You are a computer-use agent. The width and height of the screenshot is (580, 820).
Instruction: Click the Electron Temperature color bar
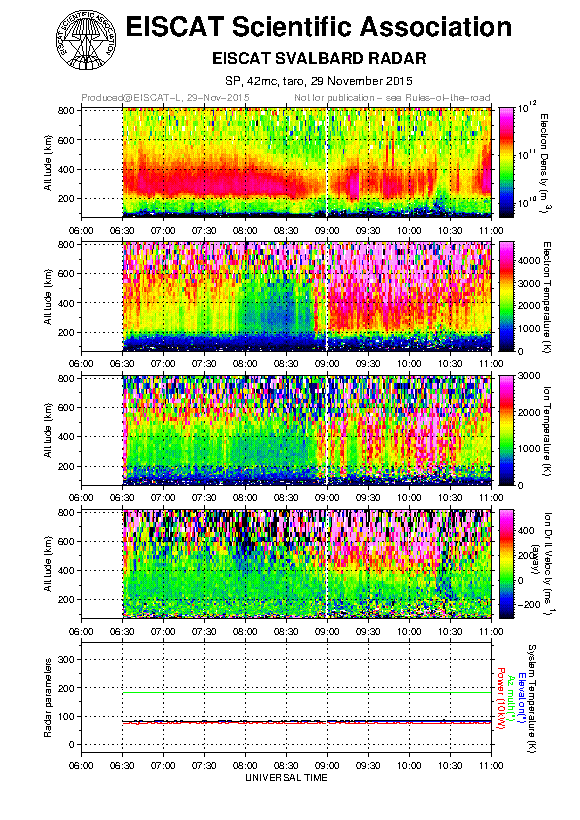[x=507, y=296]
